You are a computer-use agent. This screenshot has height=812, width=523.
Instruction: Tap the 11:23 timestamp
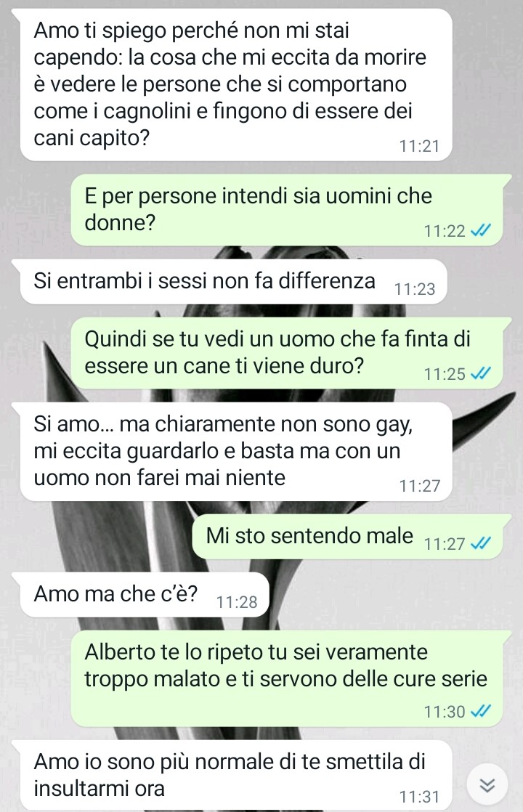[415, 289]
